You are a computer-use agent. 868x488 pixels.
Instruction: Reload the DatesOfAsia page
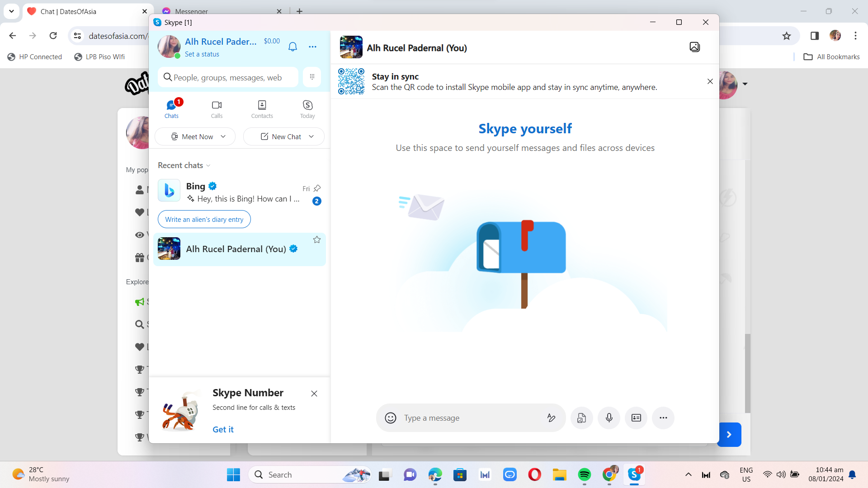(53, 36)
